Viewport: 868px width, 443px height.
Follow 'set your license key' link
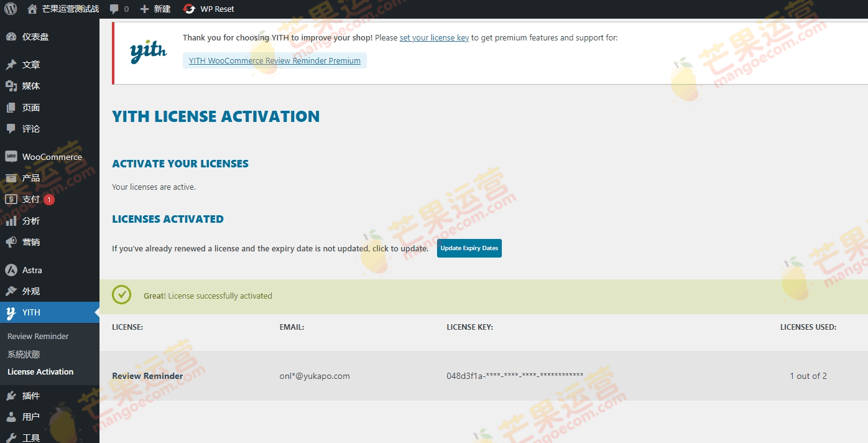pyautogui.click(x=434, y=38)
